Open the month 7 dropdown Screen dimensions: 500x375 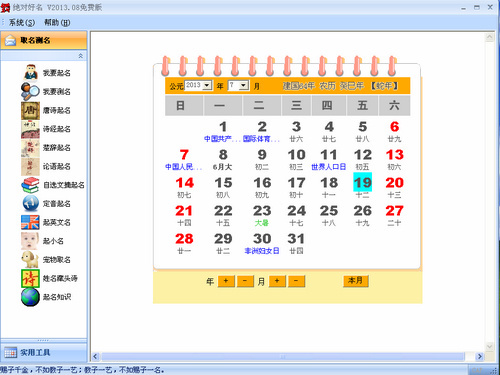[244, 86]
